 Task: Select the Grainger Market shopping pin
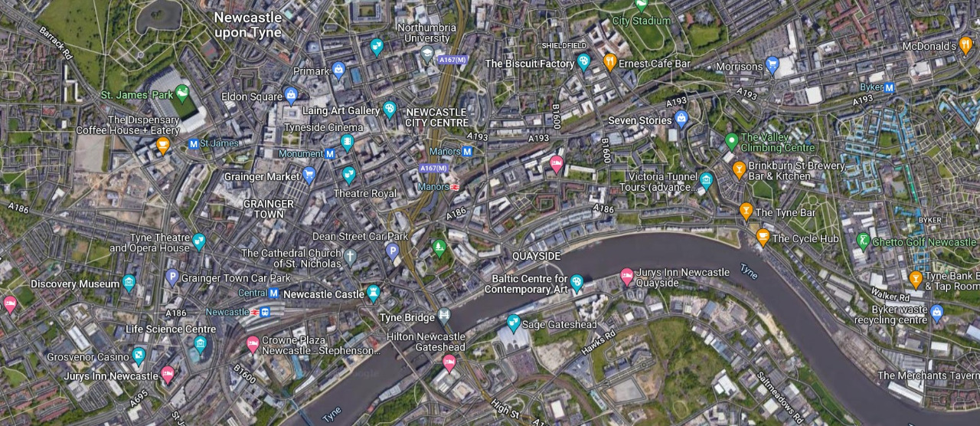pyautogui.click(x=309, y=175)
